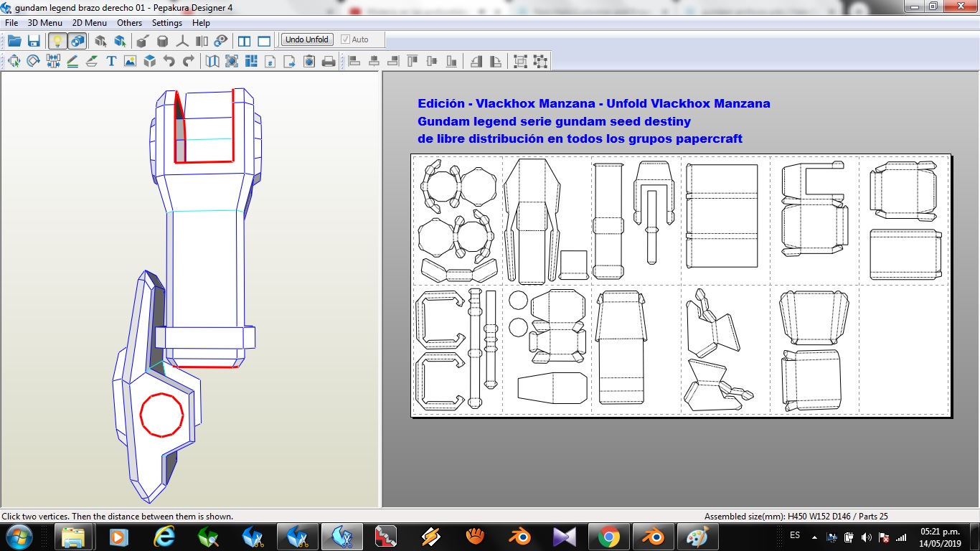980x551 pixels.
Task: Click the redo arrow icon
Action: tap(188, 62)
